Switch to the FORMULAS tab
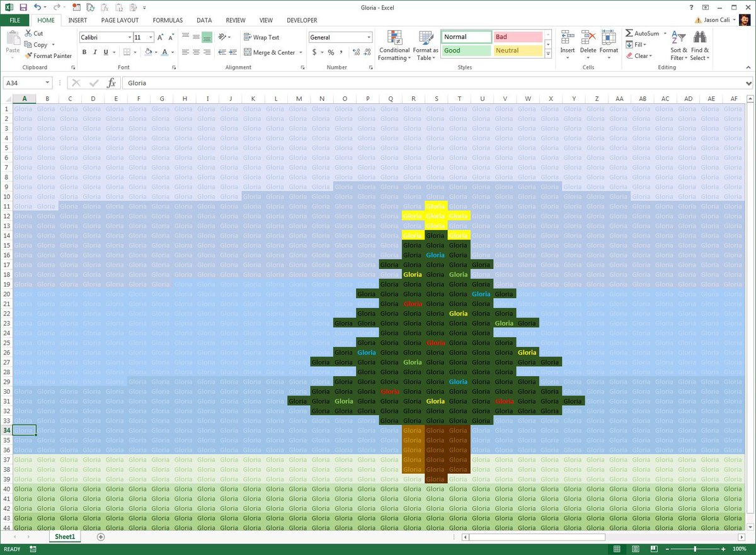The image size is (756, 555). pos(168,20)
